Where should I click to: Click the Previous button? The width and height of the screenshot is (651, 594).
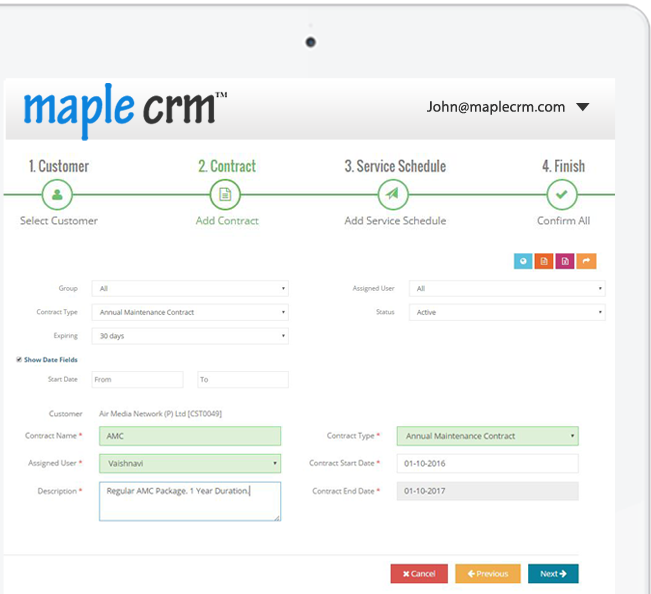[x=488, y=574]
